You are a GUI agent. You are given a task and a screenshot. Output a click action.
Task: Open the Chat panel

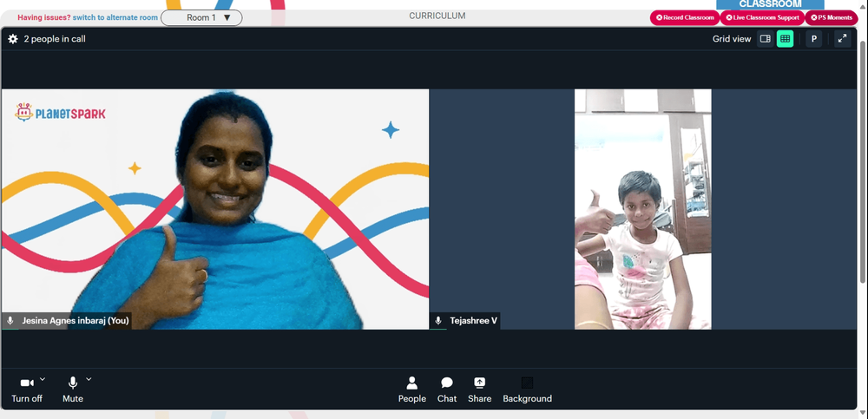click(x=447, y=390)
